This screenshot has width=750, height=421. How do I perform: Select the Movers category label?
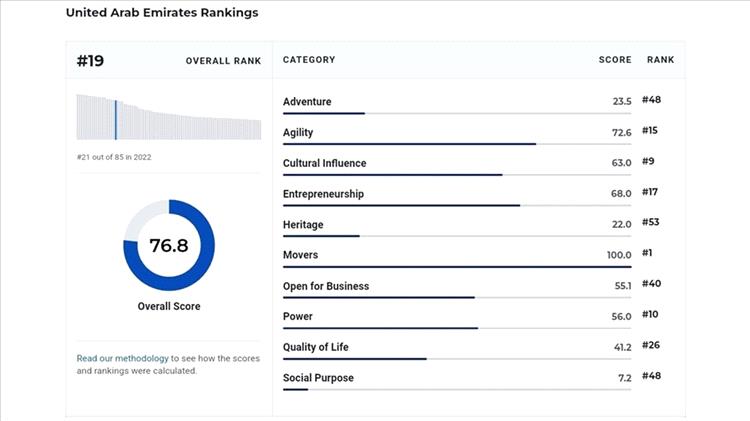300,256
